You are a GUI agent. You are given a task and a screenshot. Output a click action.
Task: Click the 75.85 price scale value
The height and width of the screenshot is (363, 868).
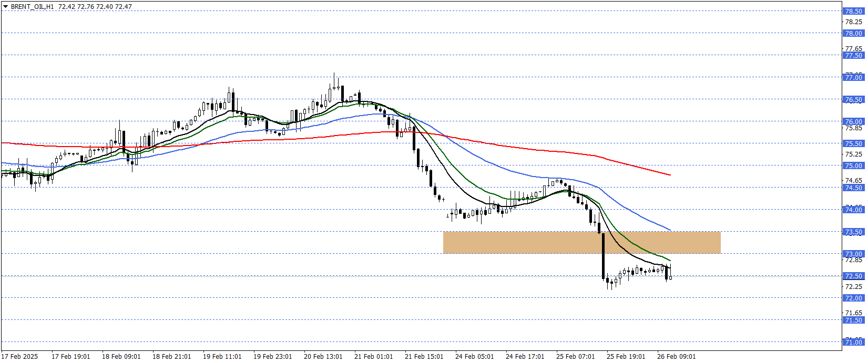[x=853, y=128]
